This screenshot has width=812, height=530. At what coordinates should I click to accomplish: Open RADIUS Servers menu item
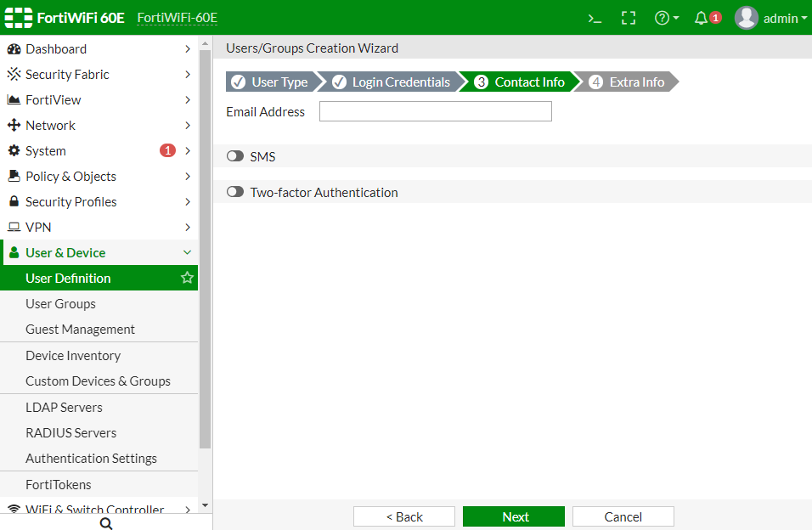coord(99,432)
